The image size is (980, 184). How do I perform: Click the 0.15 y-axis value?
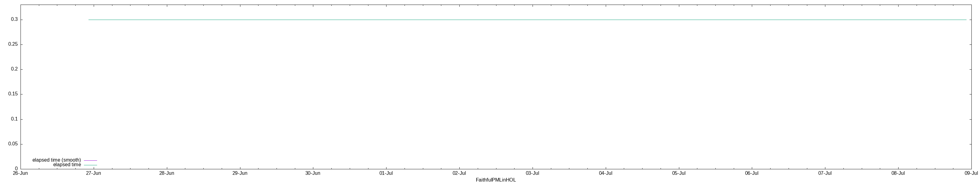point(13,94)
